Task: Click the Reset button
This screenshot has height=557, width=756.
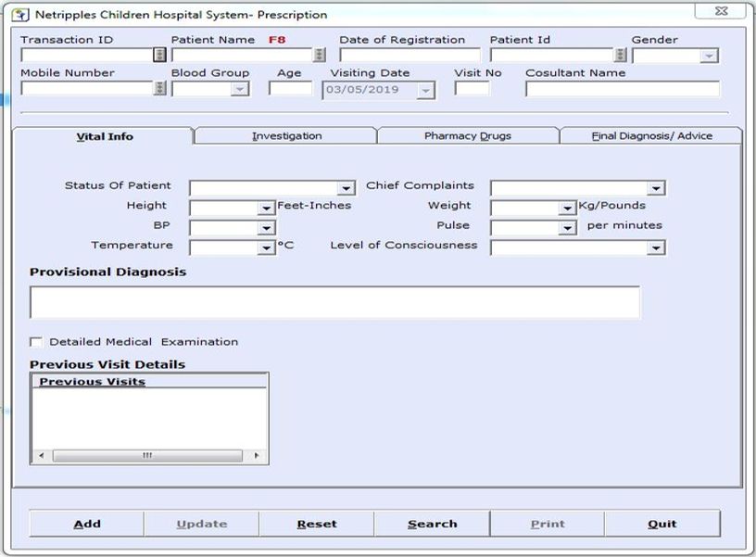Action: pos(317,524)
